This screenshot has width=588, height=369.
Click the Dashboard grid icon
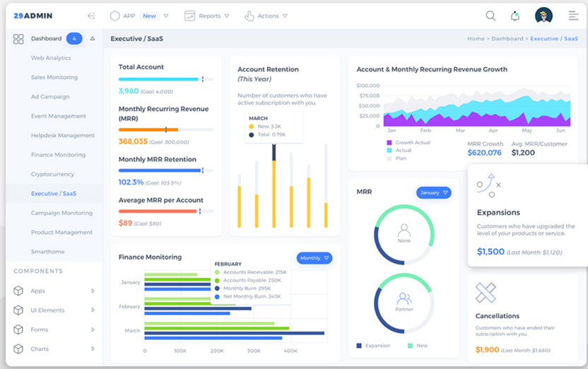pos(18,39)
